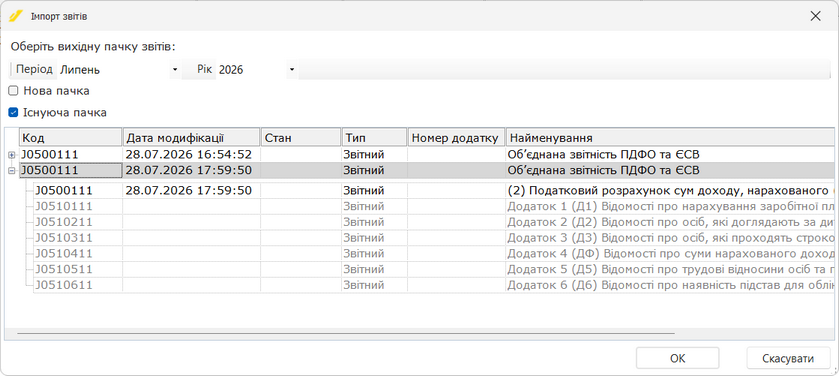Screen dimensions: 839x376
Task: Select the J0510511 Додаток 5 row
Action: coord(433,270)
